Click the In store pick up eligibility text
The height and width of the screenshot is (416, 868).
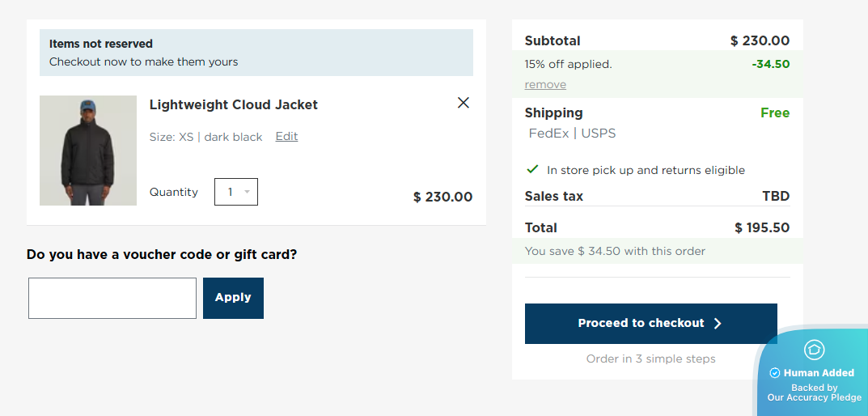click(x=646, y=170)
